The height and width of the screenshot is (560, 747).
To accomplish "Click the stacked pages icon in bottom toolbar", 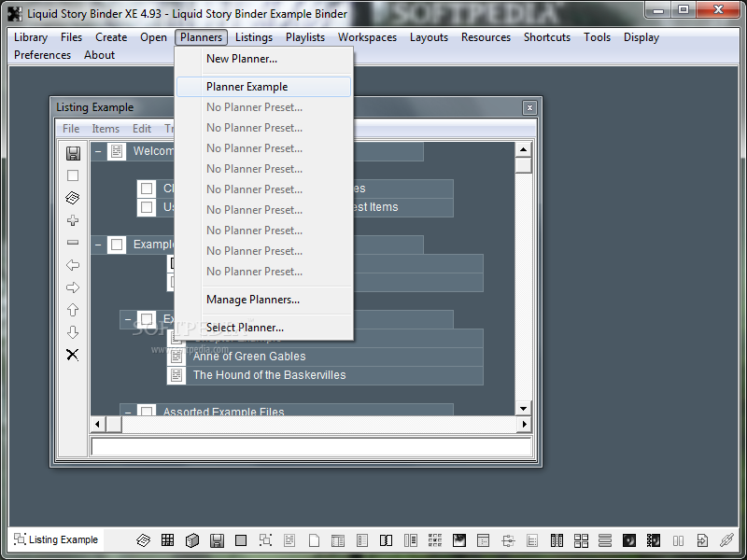I will point(144,540).
